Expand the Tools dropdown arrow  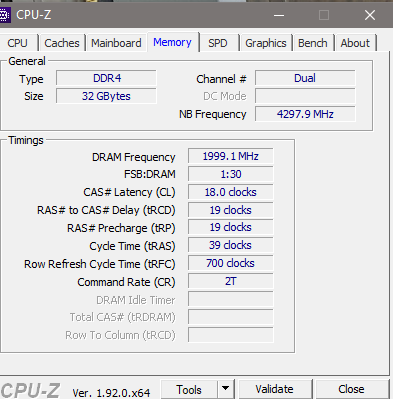point(226,389)
